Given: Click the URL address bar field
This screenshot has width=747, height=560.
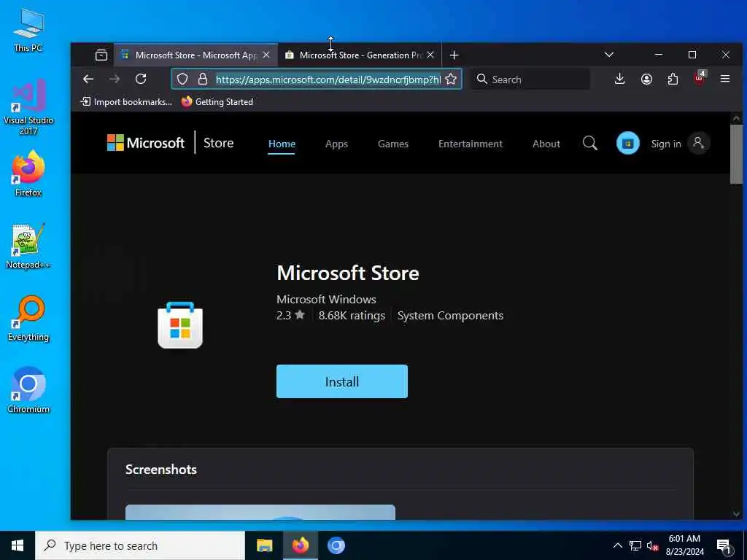Looking at the screenshot, I should click(x=317, y=79).
